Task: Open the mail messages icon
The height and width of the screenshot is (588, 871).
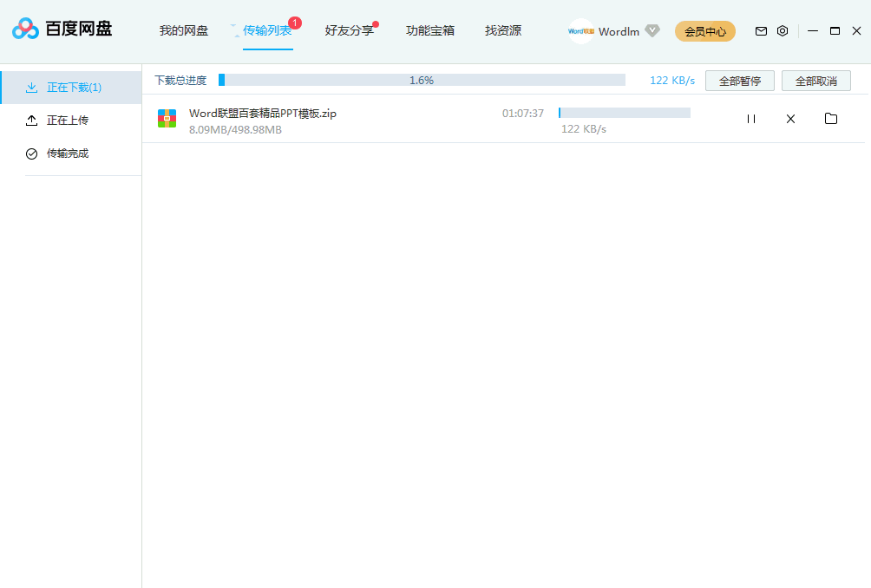Action: [x=761, y=31]
